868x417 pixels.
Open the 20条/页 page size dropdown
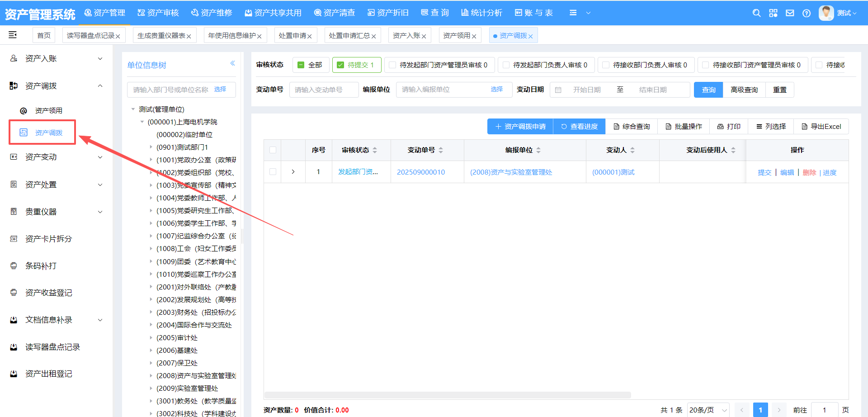click(x=708, y=410)
